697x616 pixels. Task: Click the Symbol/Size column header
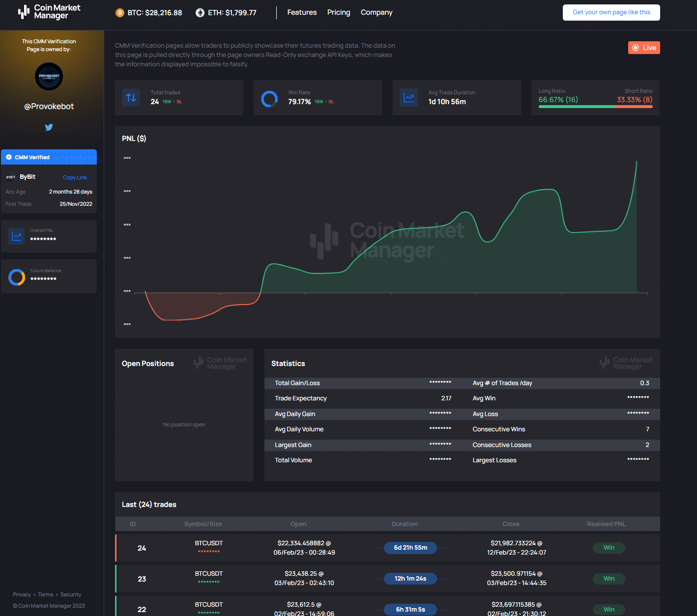coord(203,524)
